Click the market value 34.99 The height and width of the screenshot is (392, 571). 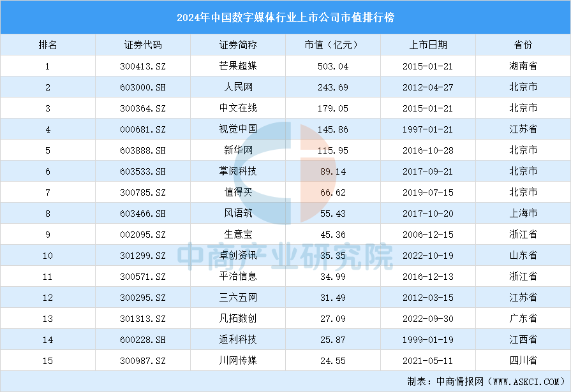(x=333, y=277)
